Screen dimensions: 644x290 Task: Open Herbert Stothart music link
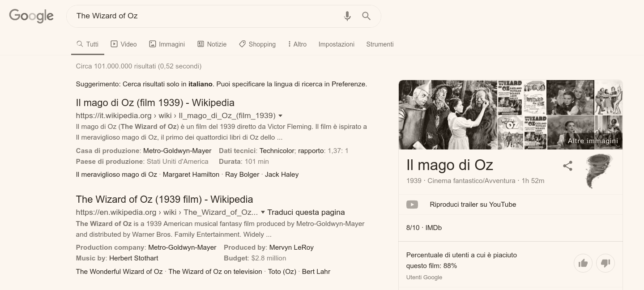(x=134, y=258)
